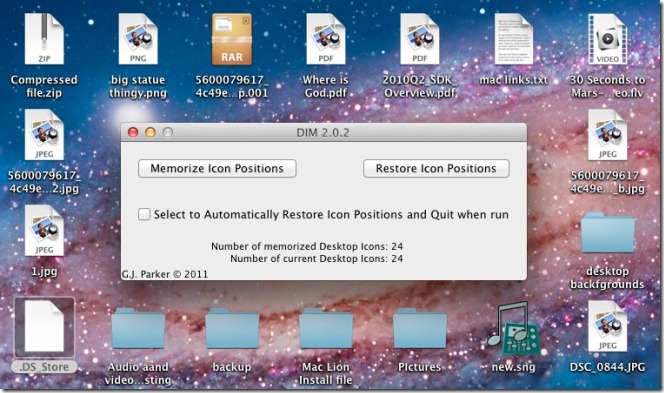Select the Mac Lion Install file folder
Image resolution: width=664 pixels, height=393 pixels.
[x=326, y=329]
